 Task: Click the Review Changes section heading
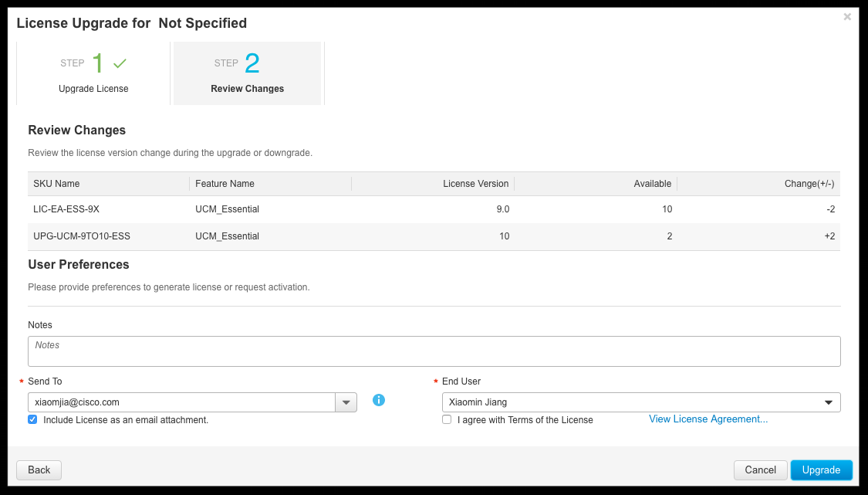coord(77,131)
